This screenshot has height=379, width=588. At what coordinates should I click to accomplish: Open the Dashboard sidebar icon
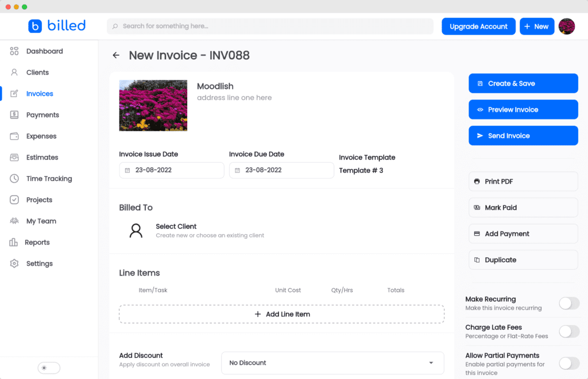click(x=14, y=51)
